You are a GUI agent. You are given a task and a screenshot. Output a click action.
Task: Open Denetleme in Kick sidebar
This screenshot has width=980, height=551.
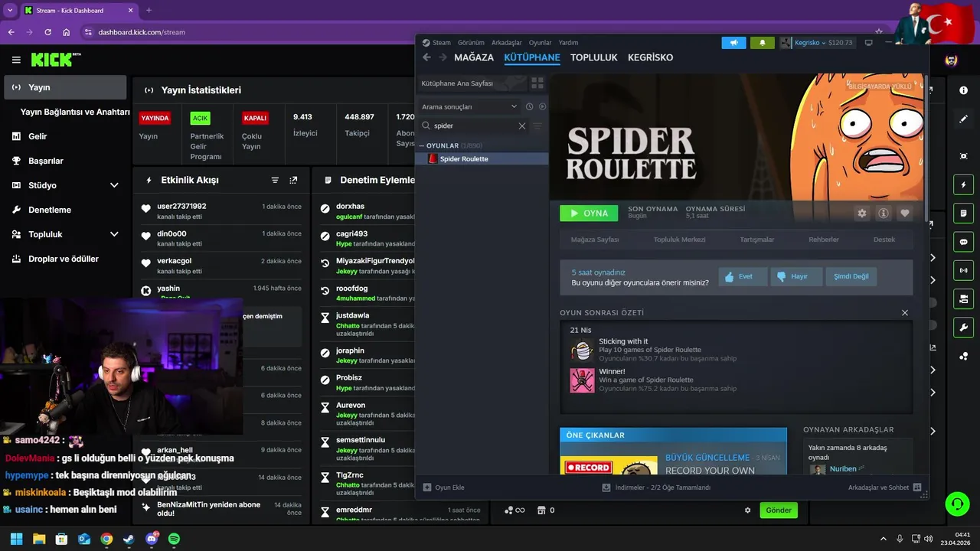[65, 210]
